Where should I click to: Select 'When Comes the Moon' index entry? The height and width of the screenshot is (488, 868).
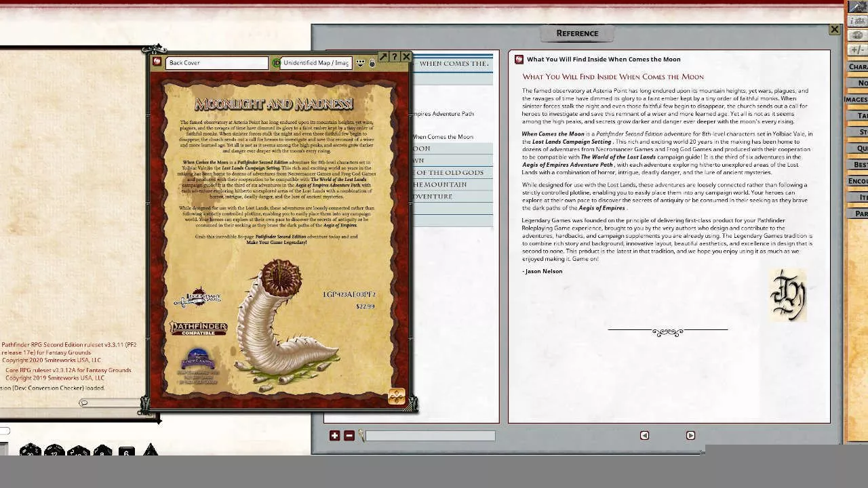443,137
